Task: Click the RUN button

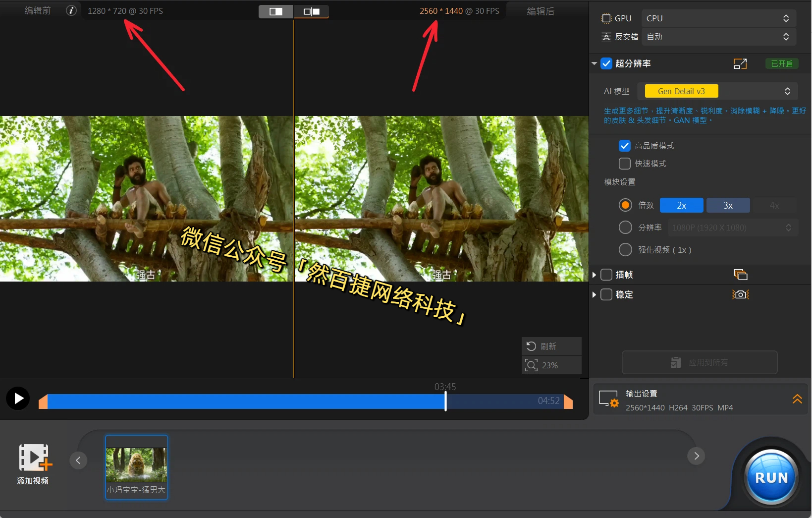Action: point(771,477)
